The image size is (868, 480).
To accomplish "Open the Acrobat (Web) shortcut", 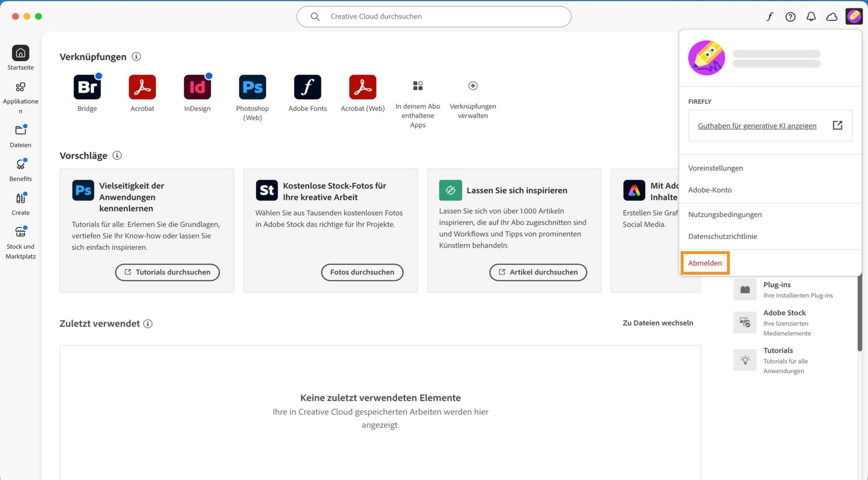I will click(363, 87).
